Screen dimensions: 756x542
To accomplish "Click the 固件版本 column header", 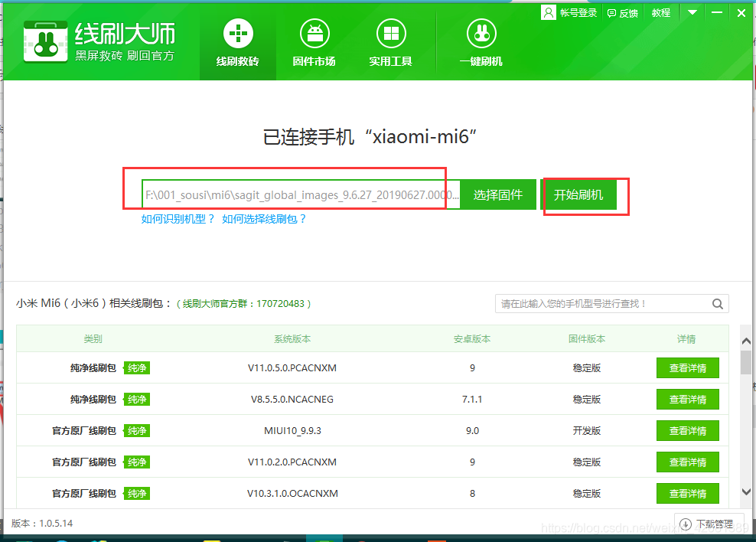I will click(587, 339).
